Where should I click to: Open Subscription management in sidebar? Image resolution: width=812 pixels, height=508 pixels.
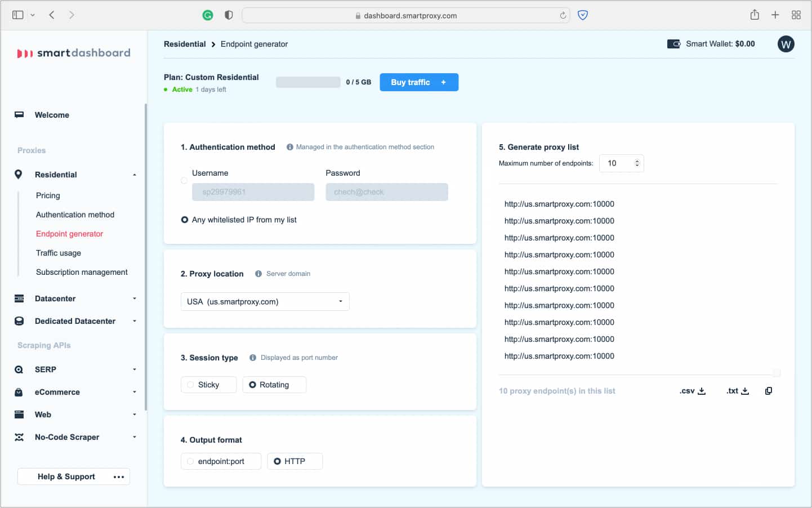82,272
